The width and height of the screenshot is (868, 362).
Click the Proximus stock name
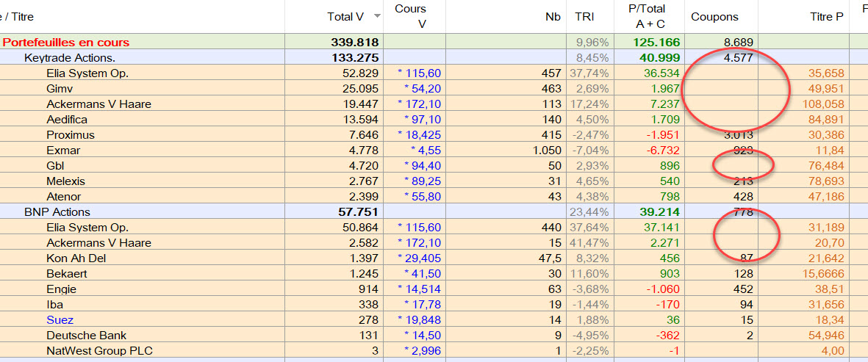click(71, 135)
